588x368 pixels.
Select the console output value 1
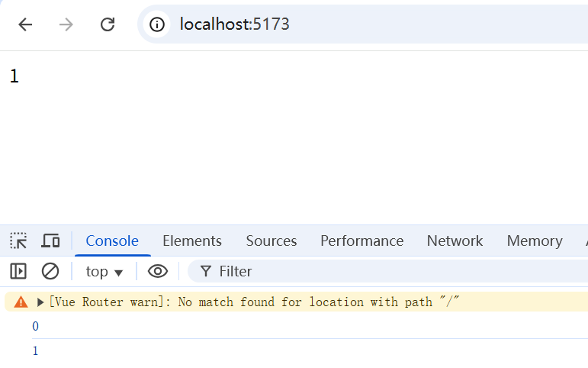click(35, 350)
